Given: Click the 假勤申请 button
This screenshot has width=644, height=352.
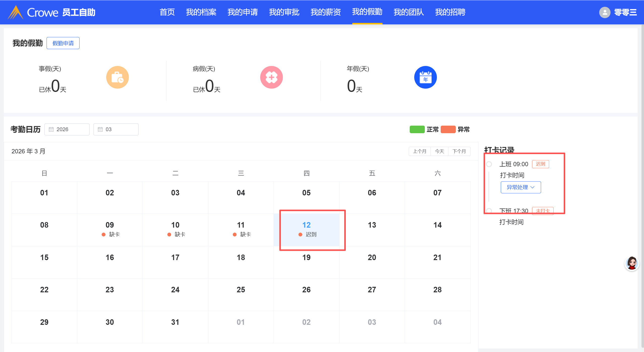Looking at the screenshot, I should [x=63, y=43].
